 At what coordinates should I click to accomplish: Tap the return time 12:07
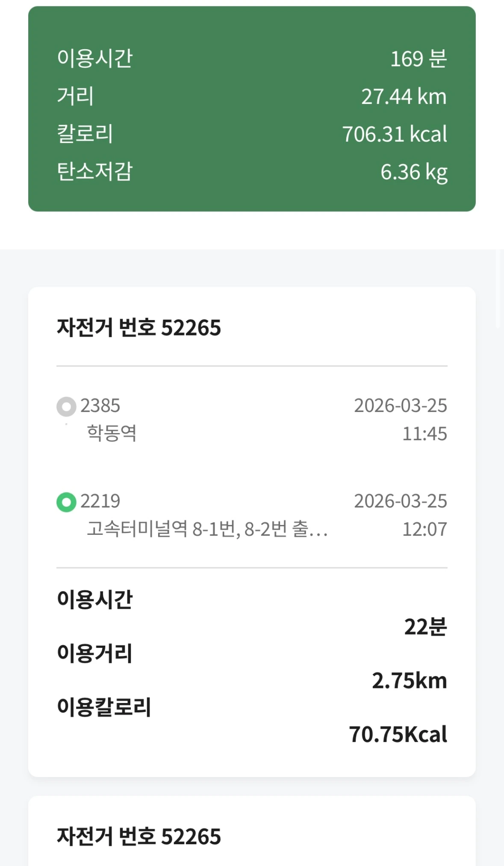[424, 529]
